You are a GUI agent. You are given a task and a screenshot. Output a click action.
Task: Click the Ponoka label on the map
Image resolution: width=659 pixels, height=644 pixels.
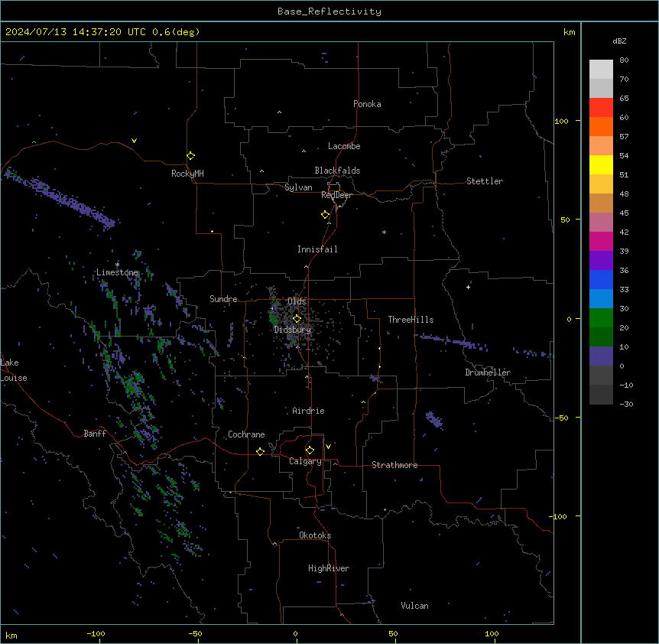coord(367,104)
